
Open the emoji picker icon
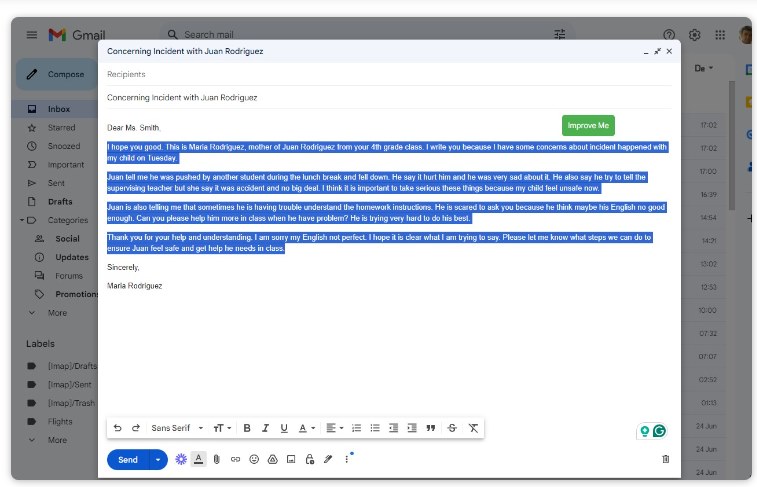254,460
